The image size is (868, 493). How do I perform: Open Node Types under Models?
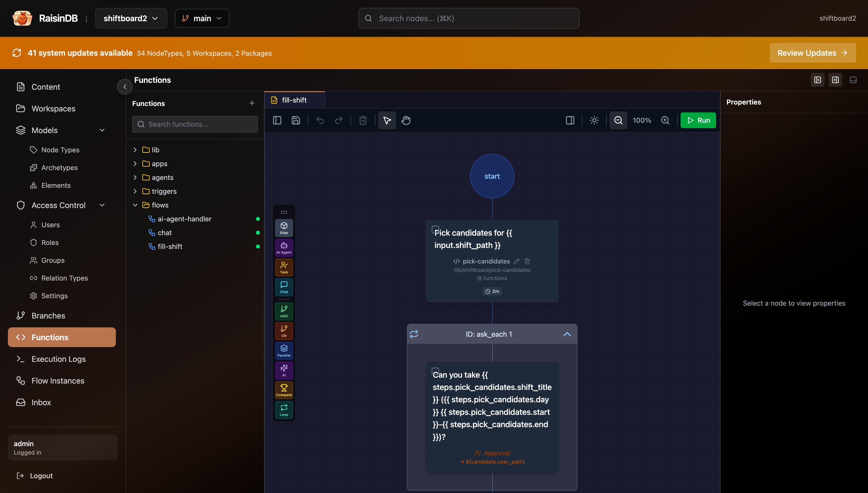point(60,150)
